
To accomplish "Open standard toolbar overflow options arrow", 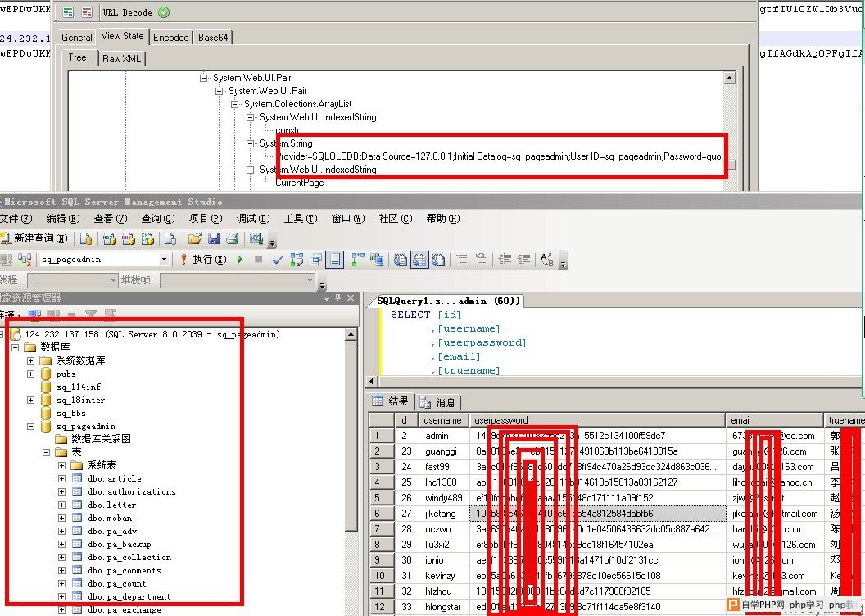I will click(272, 242).
